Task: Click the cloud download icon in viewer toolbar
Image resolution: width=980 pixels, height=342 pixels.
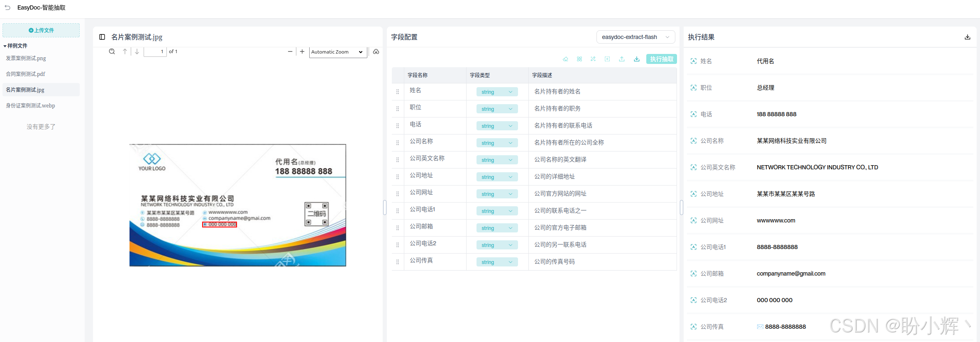Action: pyautogui.click(x=376, y=51)
